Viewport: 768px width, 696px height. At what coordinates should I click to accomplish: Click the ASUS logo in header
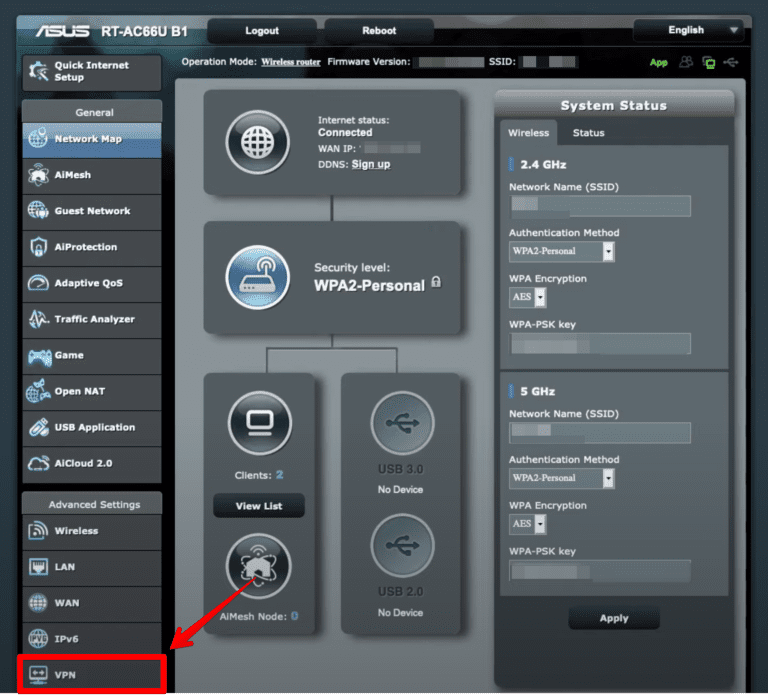62,31
